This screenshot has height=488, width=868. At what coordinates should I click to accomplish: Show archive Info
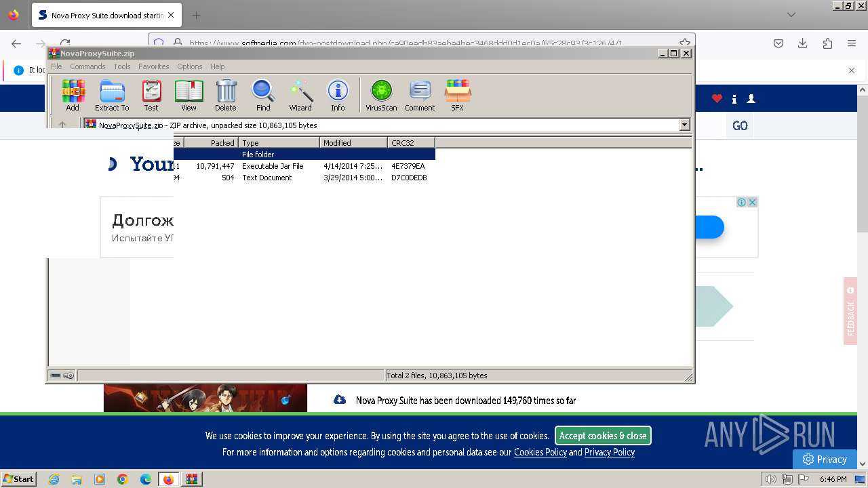click(x=338, y=95)
